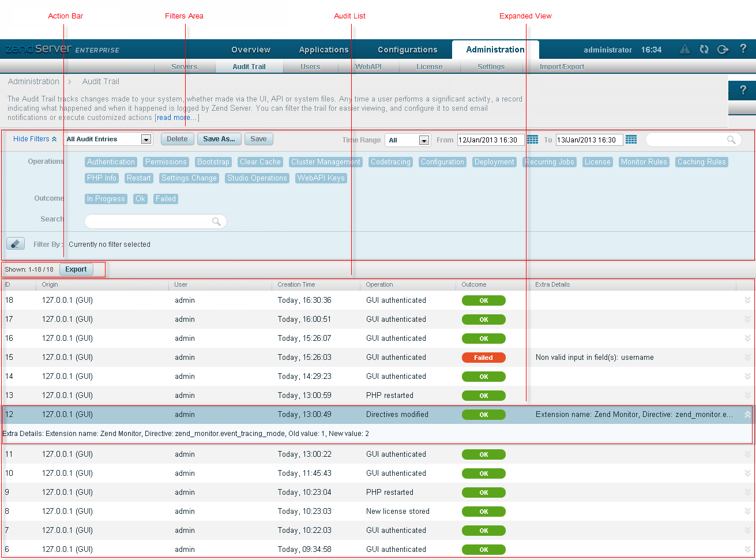Click the Save As... button

(x=219, y=139)
